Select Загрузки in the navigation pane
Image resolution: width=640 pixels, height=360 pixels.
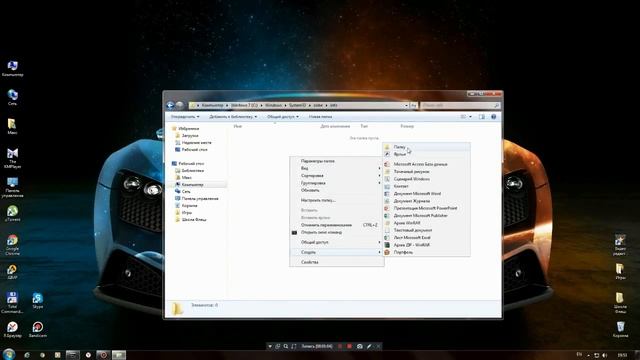[x=187, y=136]
